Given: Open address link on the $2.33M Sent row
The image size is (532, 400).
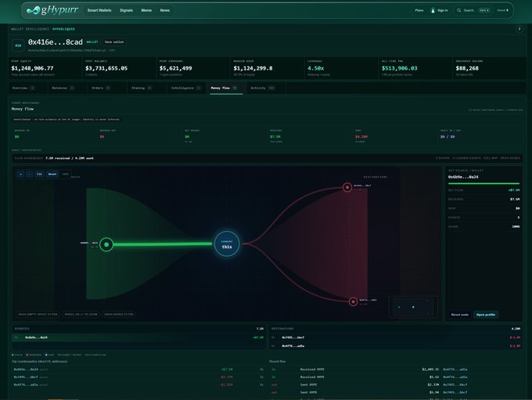Looking at the screenshot, I should coord(455,384).
